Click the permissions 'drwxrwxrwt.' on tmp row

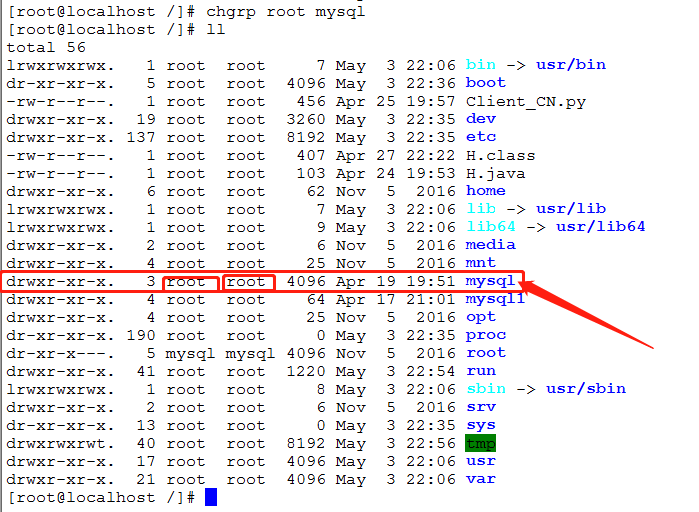[x=61, y=443]
